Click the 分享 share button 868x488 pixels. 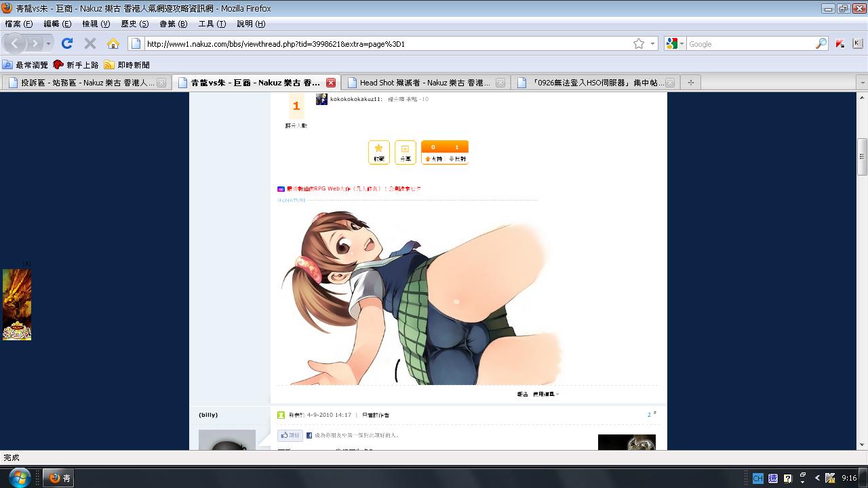click(x=406, y=152)
